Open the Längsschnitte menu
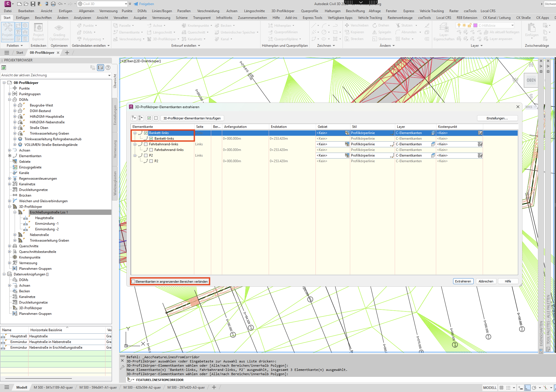The image size is (556, 392). [x=254, y=11]
